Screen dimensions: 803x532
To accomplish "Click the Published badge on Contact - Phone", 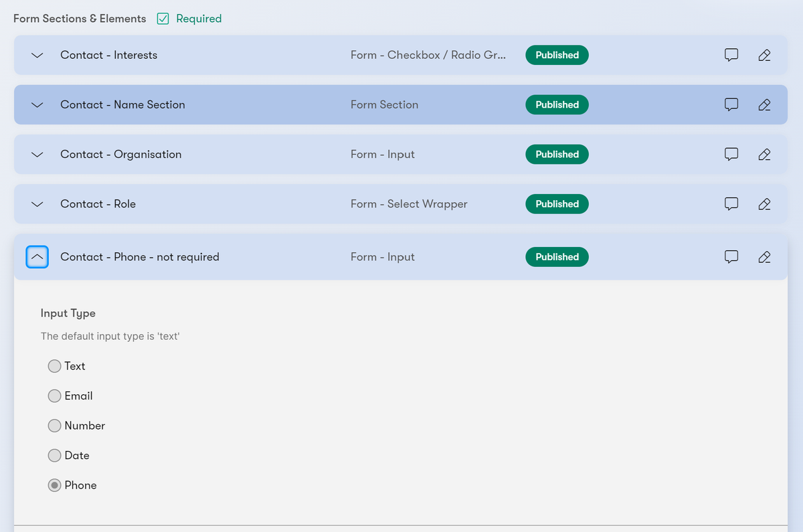I will pyautogui.click(x=557, y=256).
